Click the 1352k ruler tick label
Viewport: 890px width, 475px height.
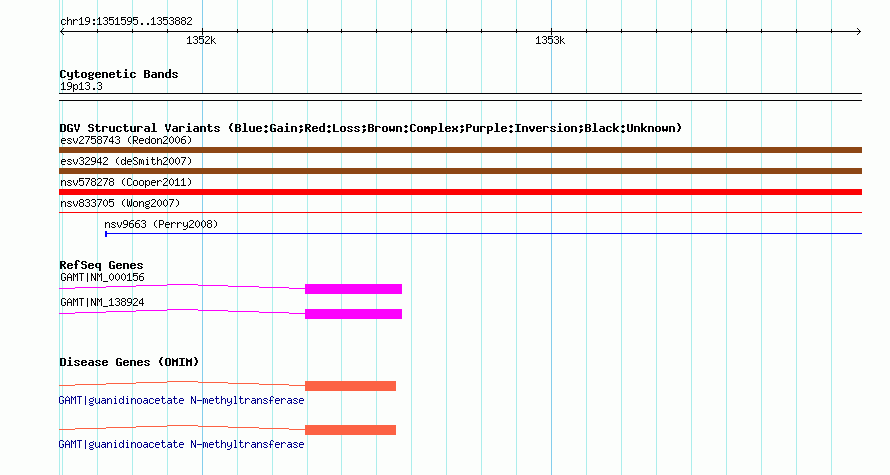pos(201,40)
